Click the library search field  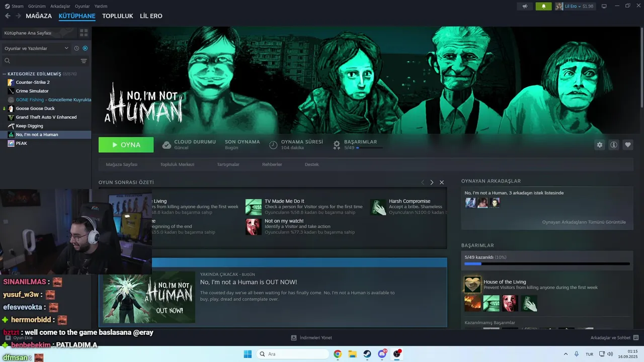pos(41,61)
